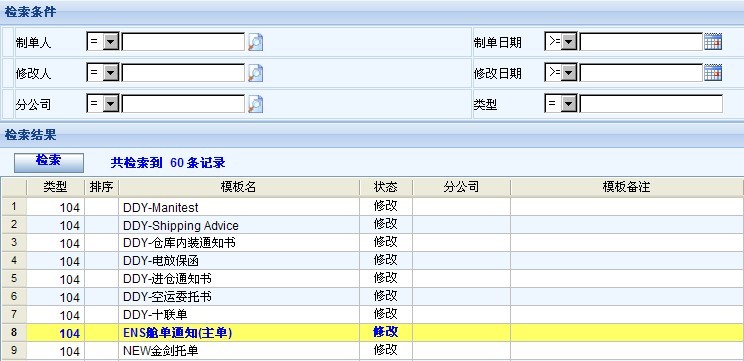Viewport: 744px width, 361px height.
Task: Focus the 制单人 text input
Action: pos(183,42)
